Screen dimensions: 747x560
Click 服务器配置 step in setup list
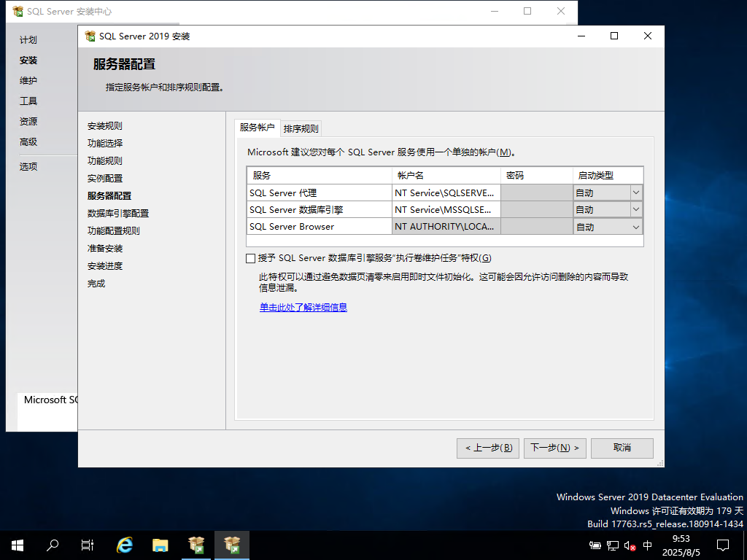coord(109,196)
